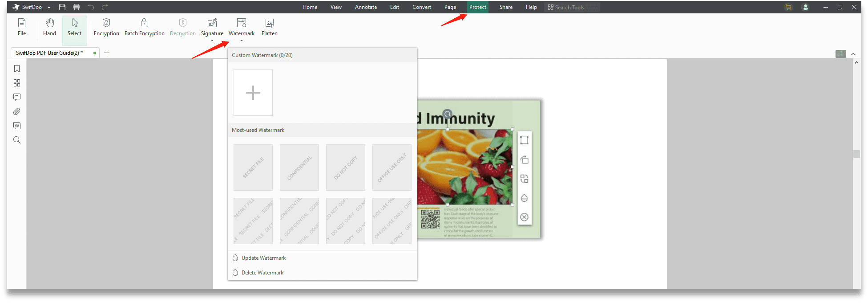The image size is (868, 303).
Task: Select the Protect tab
Action: click(x=478, y=7)
